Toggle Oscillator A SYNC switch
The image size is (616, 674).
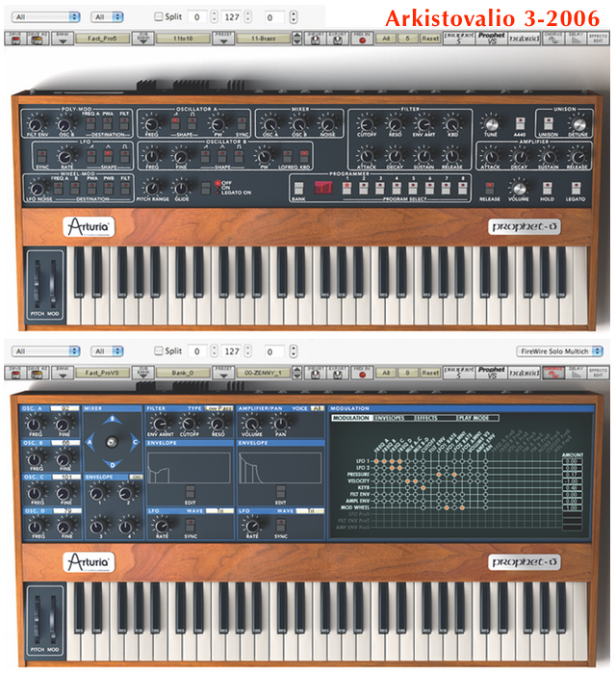coord(242,124)
